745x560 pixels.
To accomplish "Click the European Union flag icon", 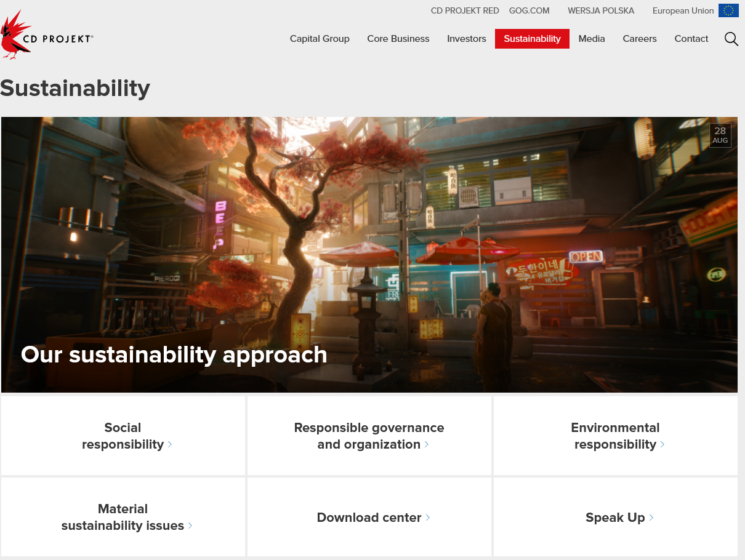I will point(728,10).
